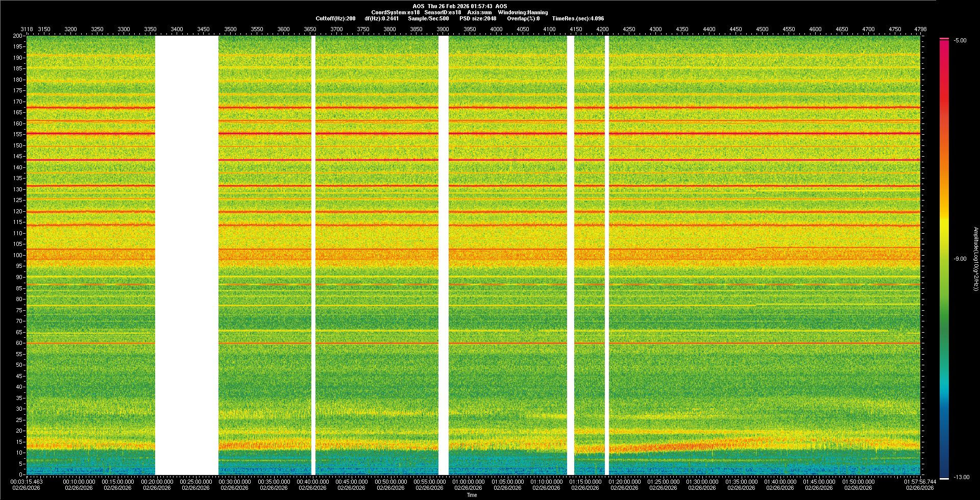Viewport: 980px width, 500px height.
Task: Click the TimeRes.(sec):4.096 header text
Action: [578, 18]
